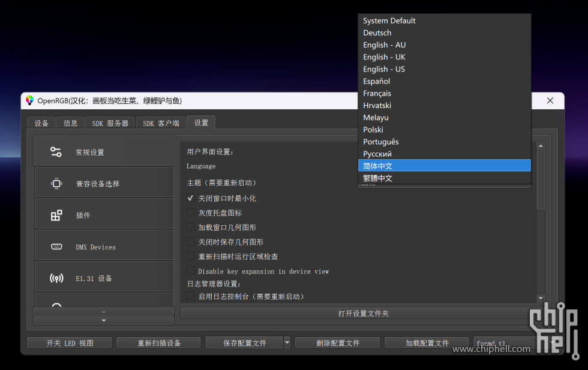Click the plugins blocks icon
The width and height of the screenshot is (588, 370).
coord(56,215)
